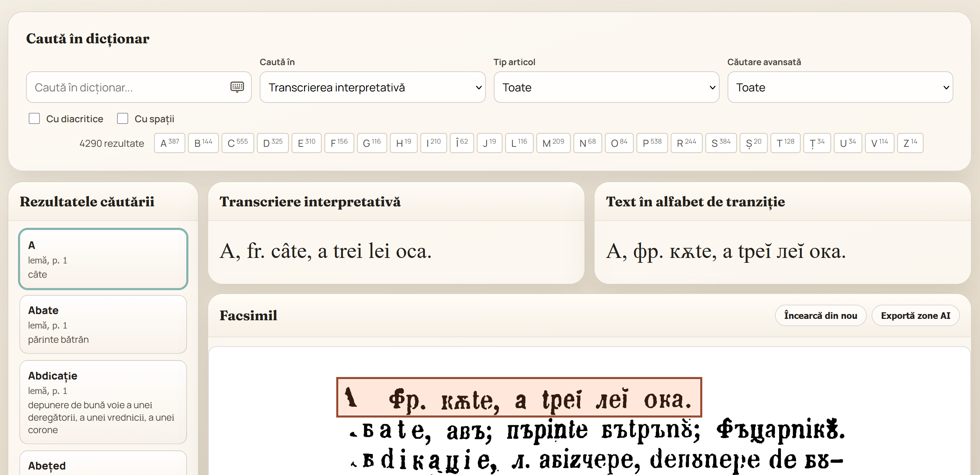Select letter Z 14 filter
The width and height of the screenshot is (980, 475).
click(x=910, y=143)
